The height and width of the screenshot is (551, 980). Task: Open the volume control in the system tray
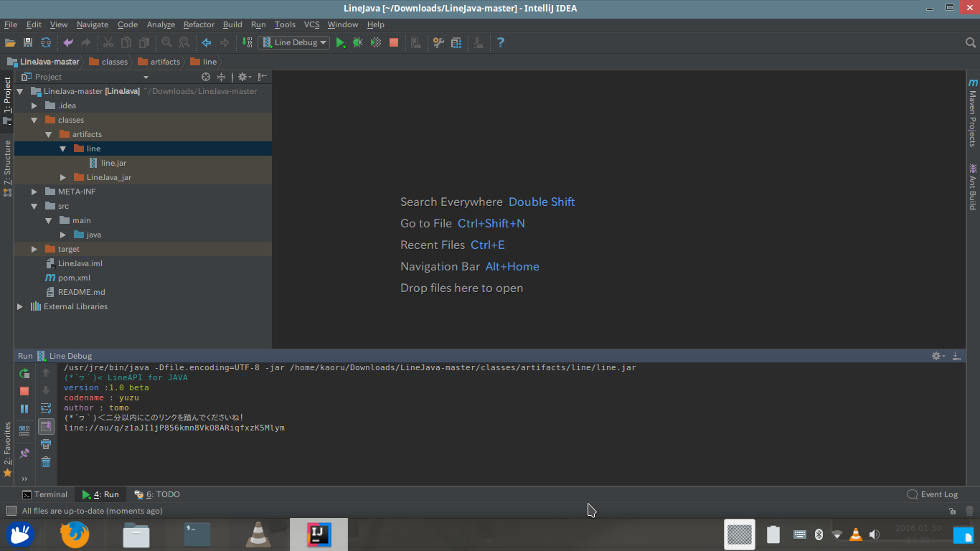point(875,534)
